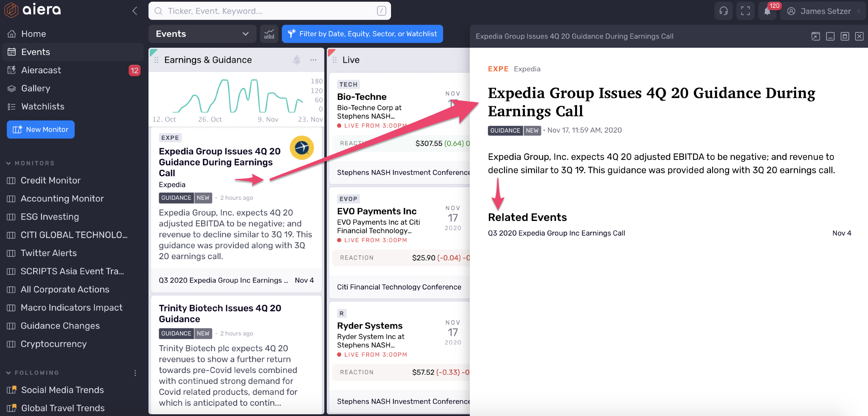Create a New Monitor

click(x=41, y=130)
